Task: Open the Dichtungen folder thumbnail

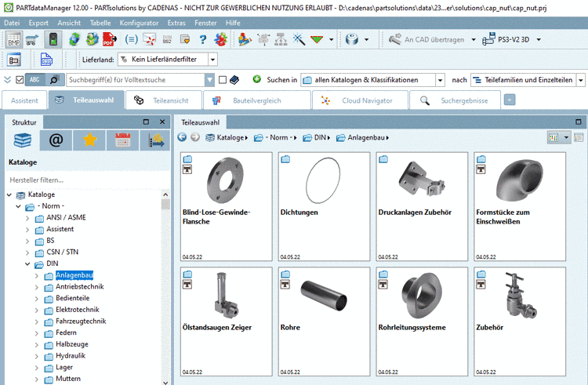Action: [x=324, y=206]
